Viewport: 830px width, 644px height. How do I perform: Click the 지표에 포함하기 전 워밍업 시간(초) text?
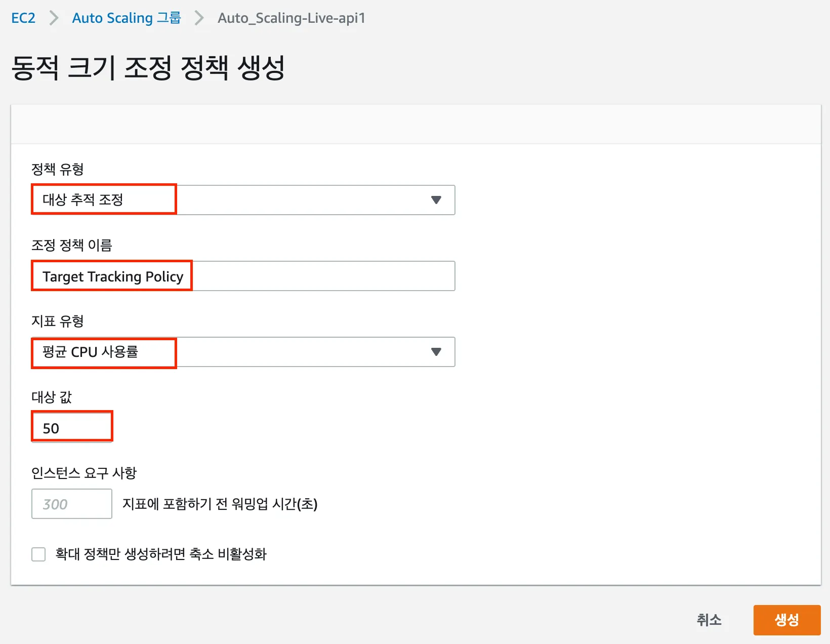(x=220, y=504)
